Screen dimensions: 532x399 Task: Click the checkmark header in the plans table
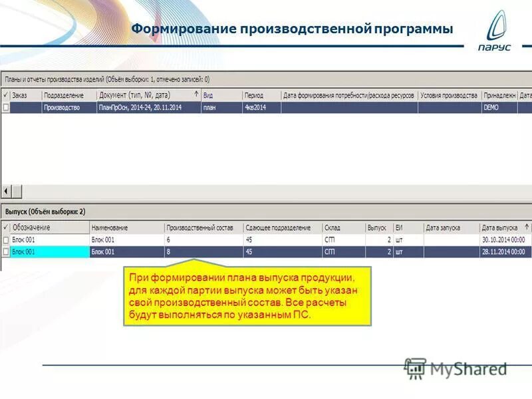5,94
